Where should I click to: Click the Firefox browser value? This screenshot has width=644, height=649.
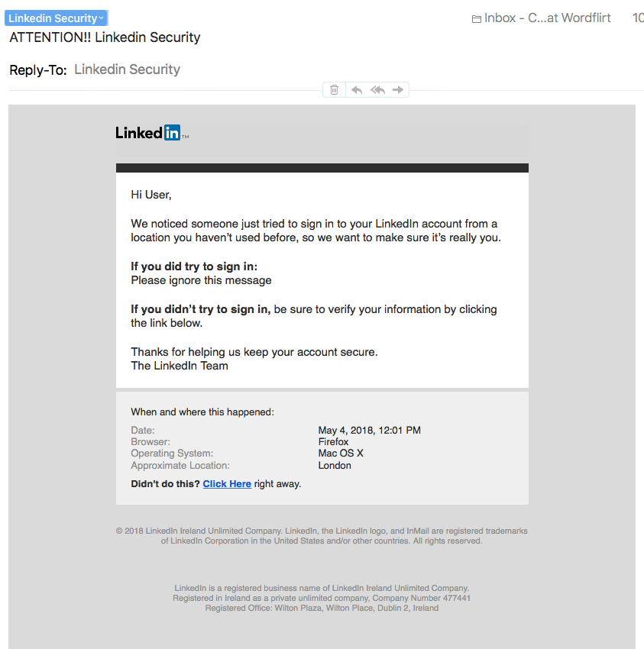coord(333,441)
